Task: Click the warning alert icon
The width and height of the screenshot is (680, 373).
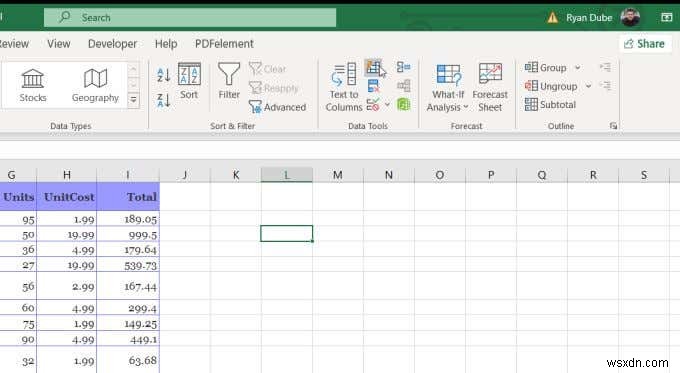Action: [x=552, y=18]
